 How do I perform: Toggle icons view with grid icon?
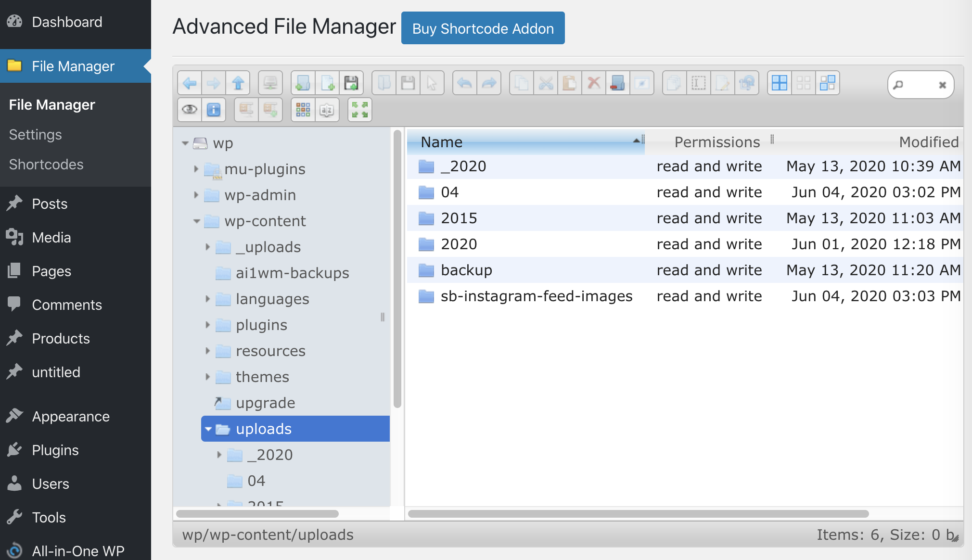[x=303, y=110]
